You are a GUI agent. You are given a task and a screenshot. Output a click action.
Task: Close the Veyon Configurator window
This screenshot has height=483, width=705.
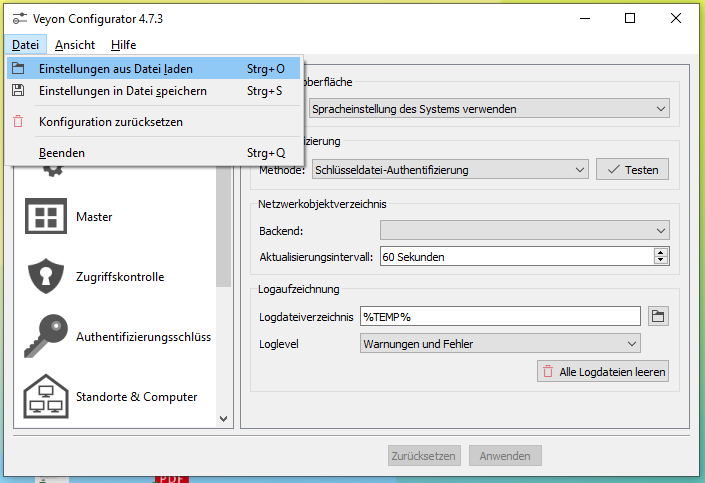pyautogui.click(x=676, y=18)
